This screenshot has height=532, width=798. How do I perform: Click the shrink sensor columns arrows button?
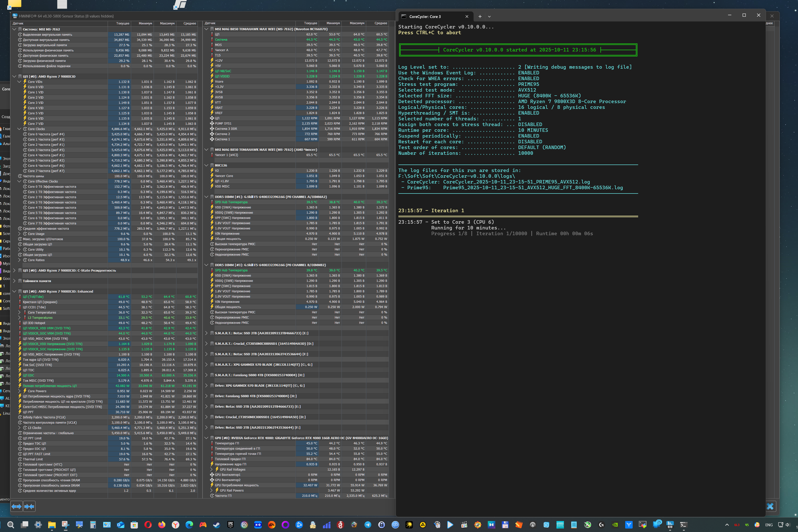click(x=29, y=507)
